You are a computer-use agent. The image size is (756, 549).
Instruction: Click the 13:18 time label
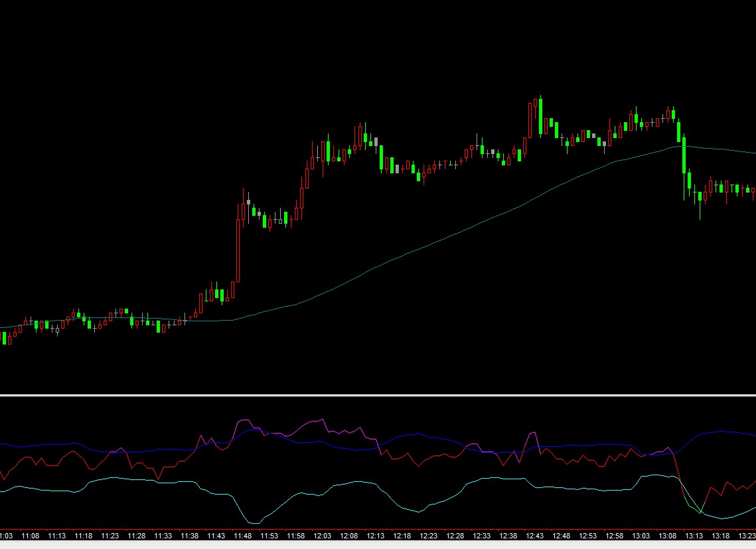720,536
